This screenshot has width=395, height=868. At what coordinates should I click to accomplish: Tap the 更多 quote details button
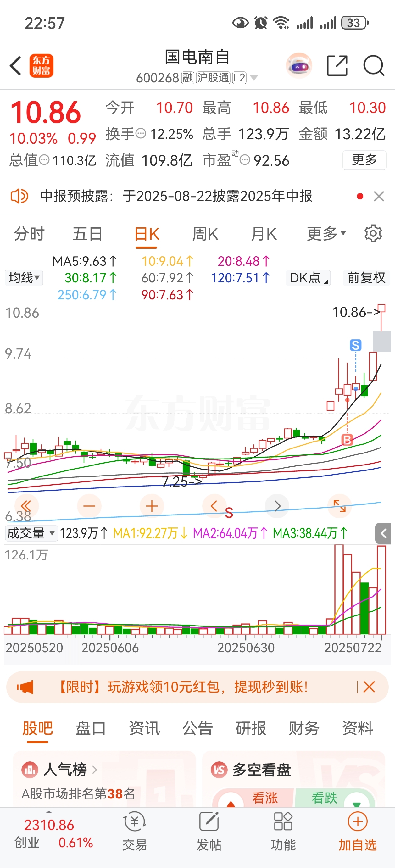[x=364, y=160]
